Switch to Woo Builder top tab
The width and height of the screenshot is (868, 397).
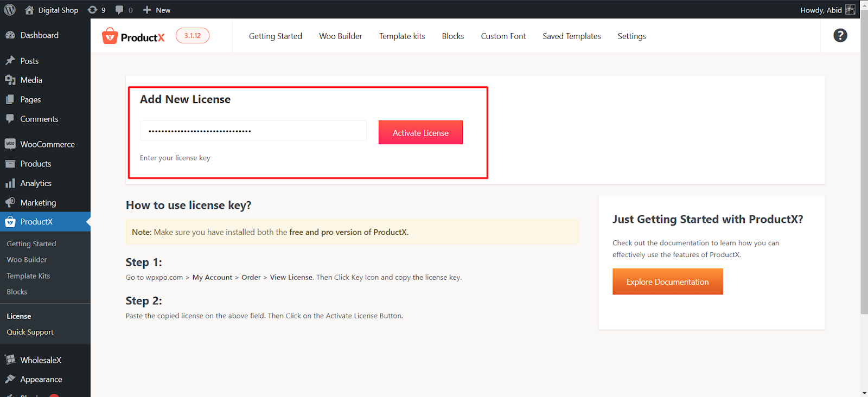(x=341, y=36)
